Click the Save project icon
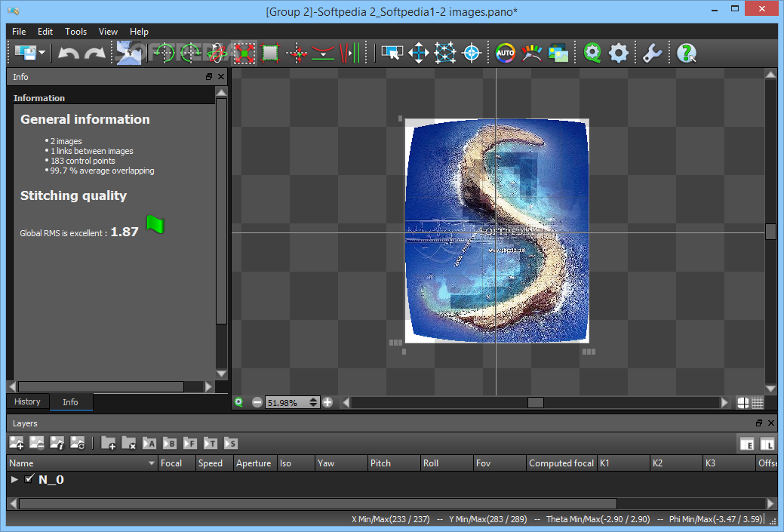The height and width of the screenshot is (532, 784). click(x=25, y=53)
